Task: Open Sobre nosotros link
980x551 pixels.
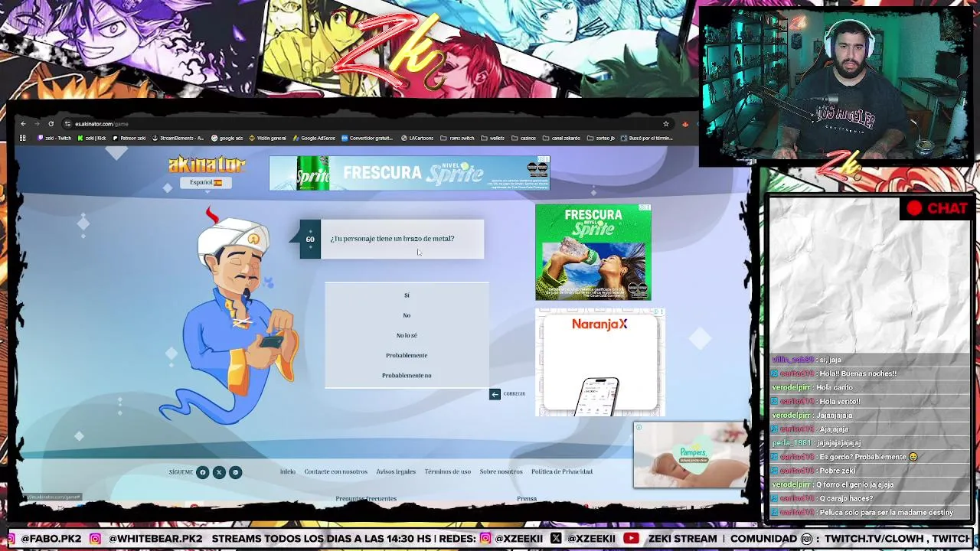Action: click(x=501, y=471)
